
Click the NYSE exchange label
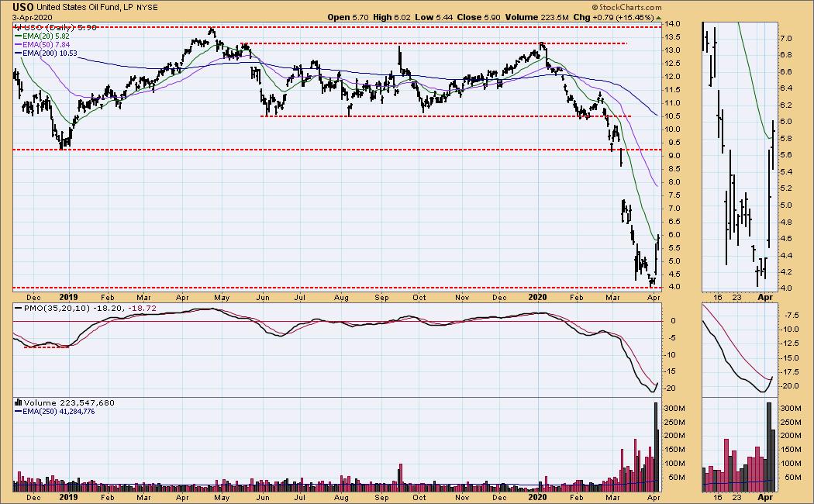tap(147, 7)
